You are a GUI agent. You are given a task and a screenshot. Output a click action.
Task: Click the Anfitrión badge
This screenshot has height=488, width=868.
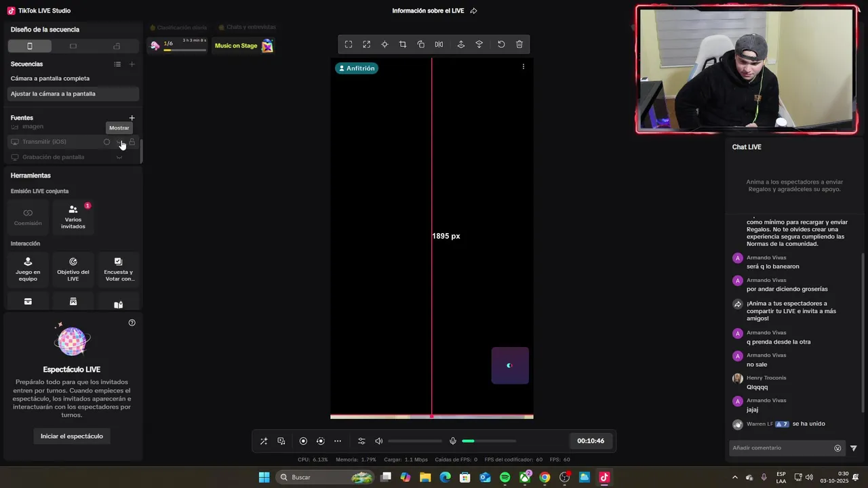coord(357,68)
